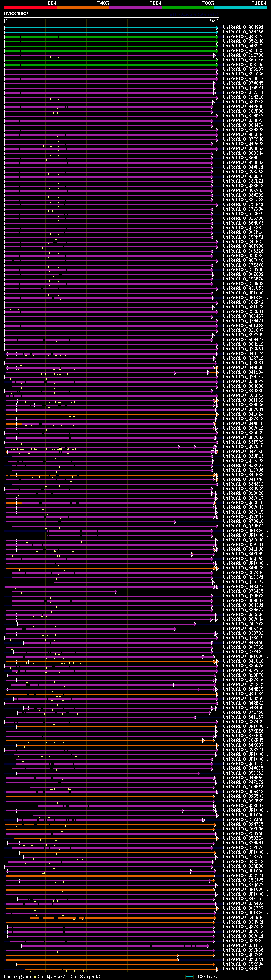Screen dimensions: 271x980
Task: Select subject UniRef100_B5DZE4
Action: (x=243, y=838)
